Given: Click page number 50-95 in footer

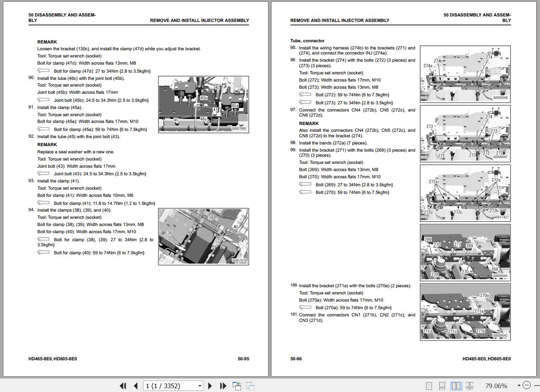Looking at the screenshot, I should (243, 359).
